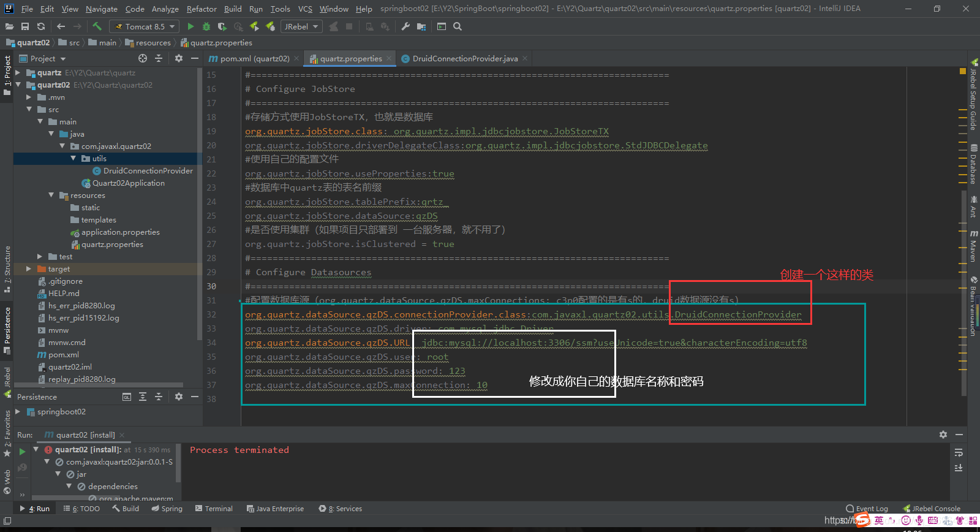Screen dimensions: 980x532
Task: Open Run panel settings gear
Action: pyautogui.click(x=943, y=435)
